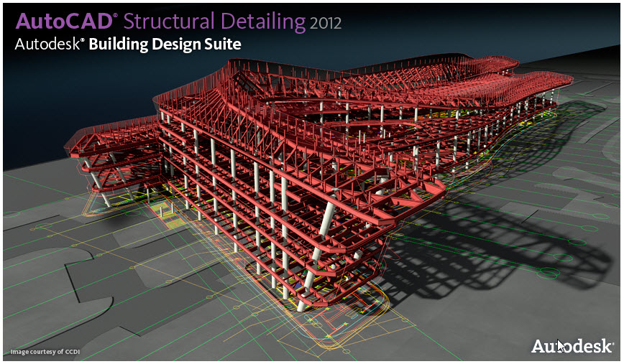Image resolution: width=624 pixels, height=364 pixels.
Task: Click the Autodesk logo at the bottom right
Action: (x=572, y=346)
